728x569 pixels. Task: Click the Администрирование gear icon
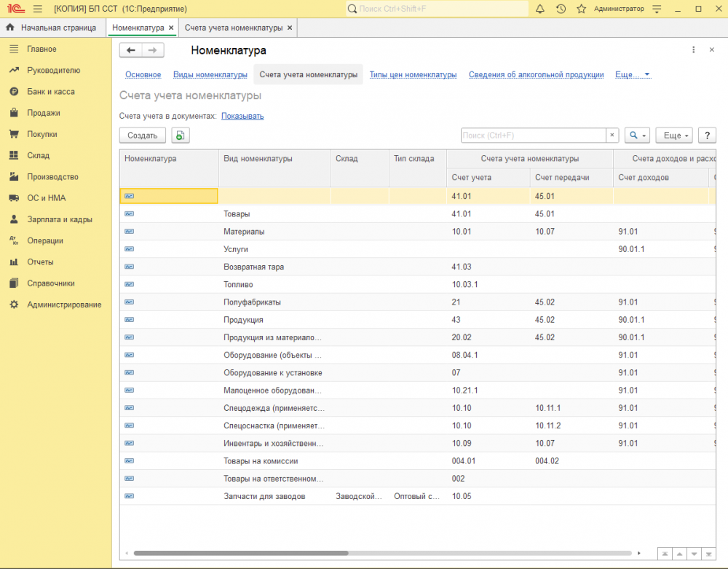14,305
